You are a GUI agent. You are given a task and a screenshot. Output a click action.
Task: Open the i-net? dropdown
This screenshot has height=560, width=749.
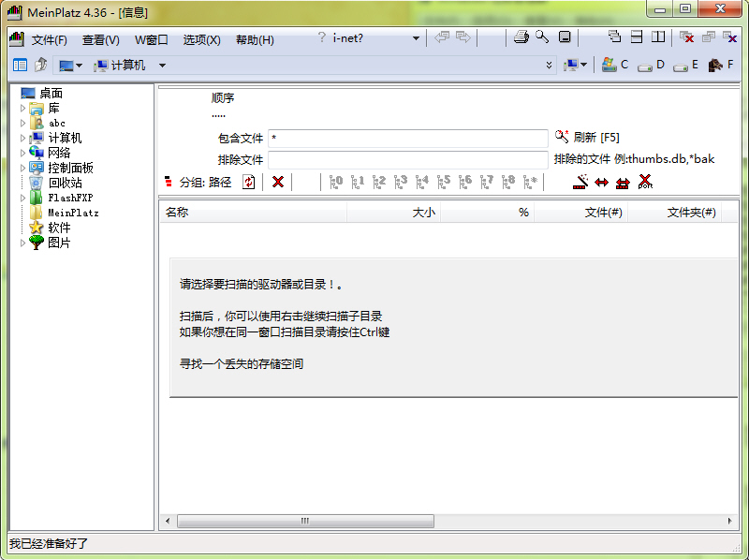tap(416, 38)
